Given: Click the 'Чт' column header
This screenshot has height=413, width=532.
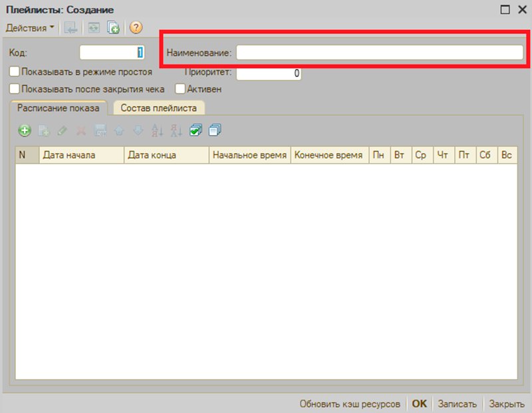Looking at the screenshot, I should (444, 155).
